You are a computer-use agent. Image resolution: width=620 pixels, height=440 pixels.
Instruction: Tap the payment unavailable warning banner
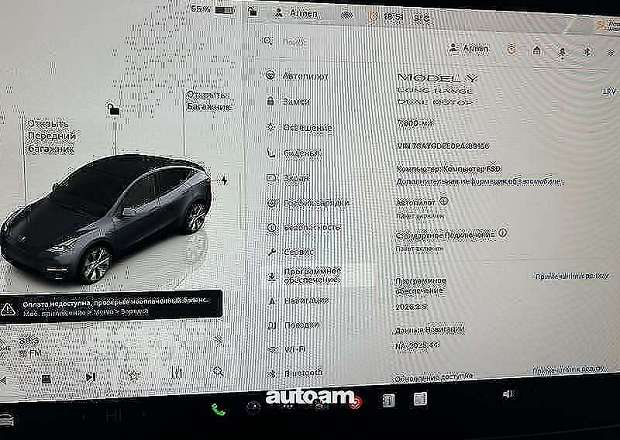(x=111, y=307)
